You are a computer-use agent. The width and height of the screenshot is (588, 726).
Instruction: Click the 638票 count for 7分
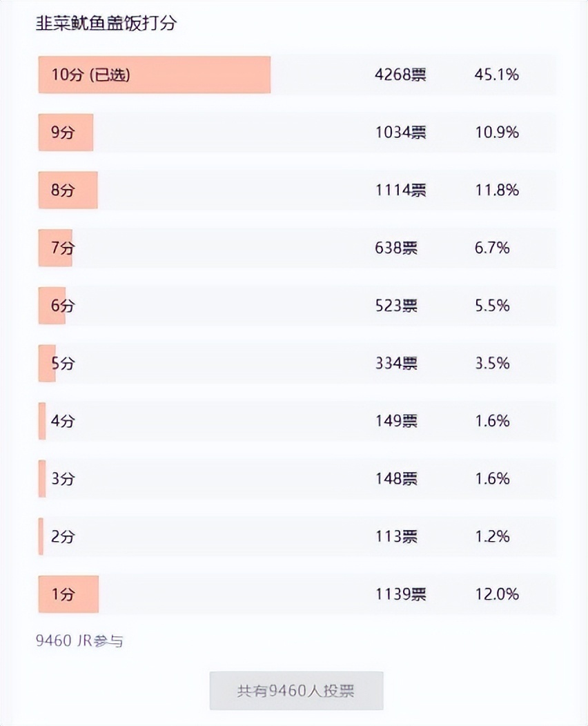click(396, 248)
